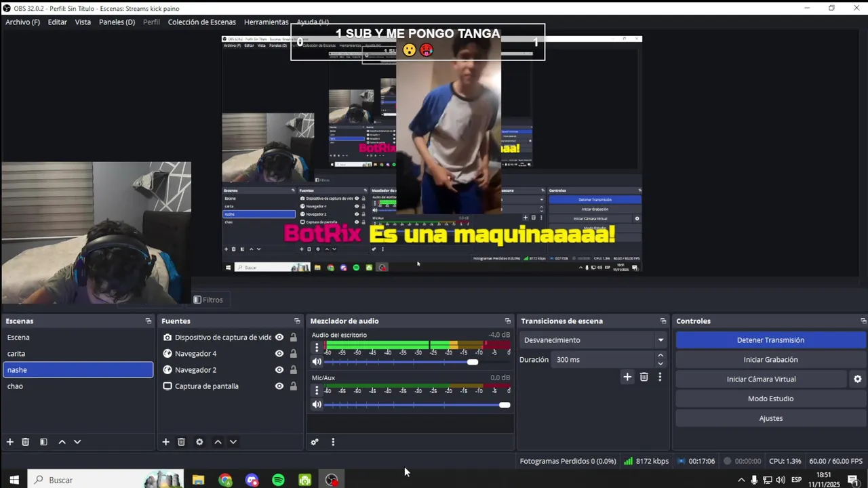
Task: Click Detener Transmisión button
Action: pyautogui.click(x=770, y=340)
